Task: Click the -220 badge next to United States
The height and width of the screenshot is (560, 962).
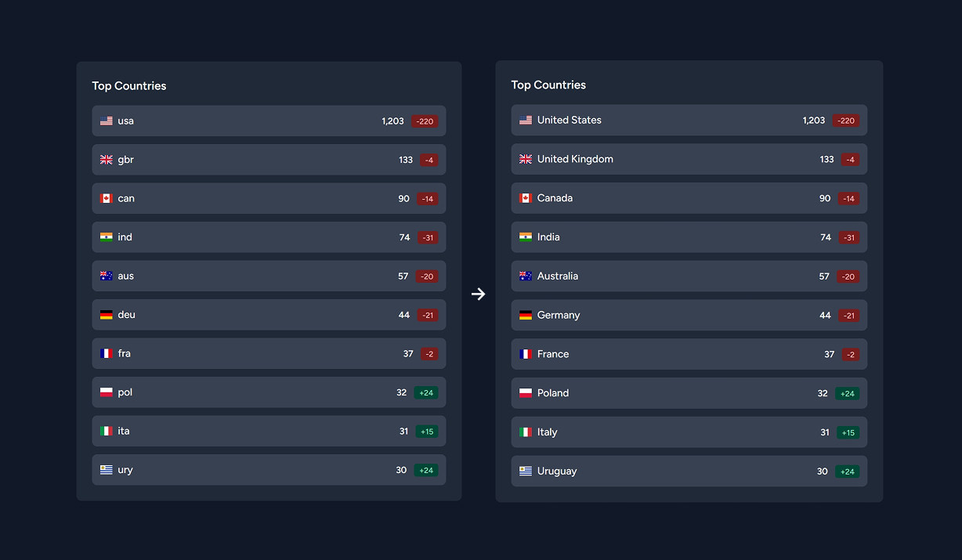Action: click(844, 120)
